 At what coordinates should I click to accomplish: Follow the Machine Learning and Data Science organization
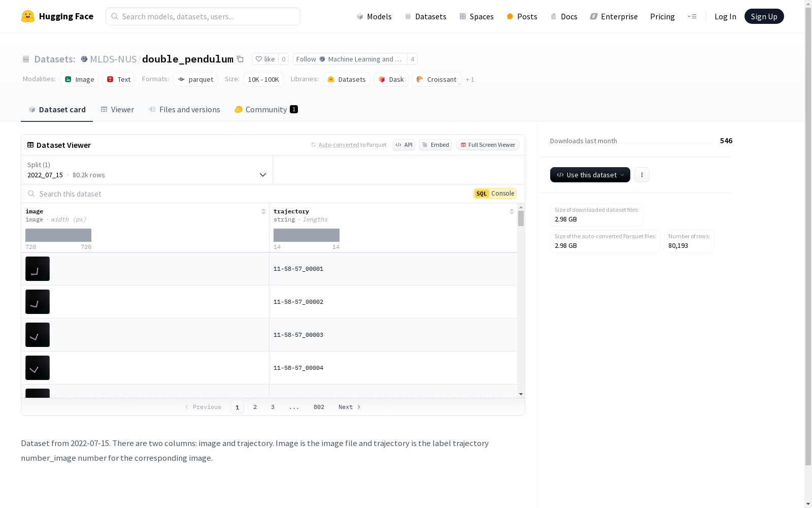point(350,59)
